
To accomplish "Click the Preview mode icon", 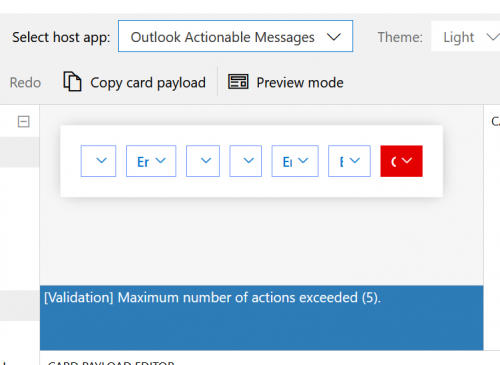I will pos(238,82).
